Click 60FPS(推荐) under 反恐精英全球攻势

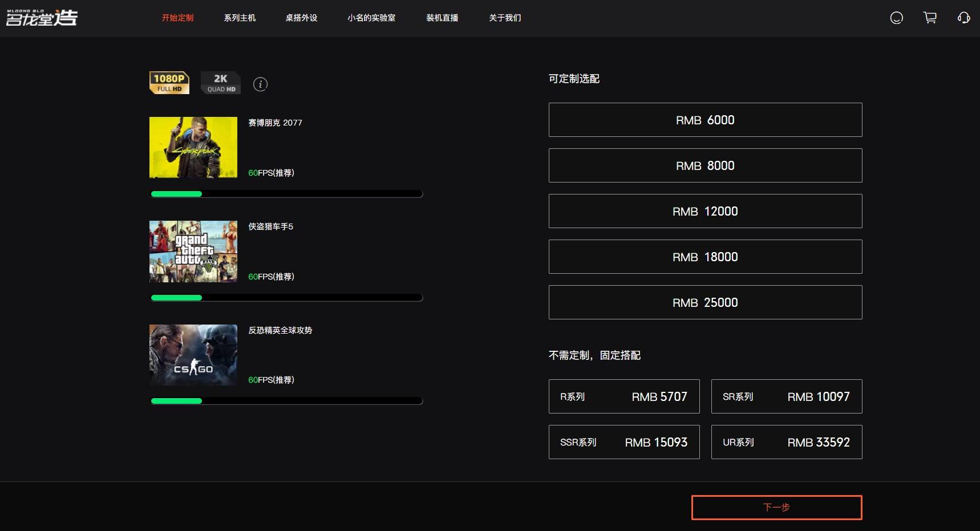click(x=271, y=380)
